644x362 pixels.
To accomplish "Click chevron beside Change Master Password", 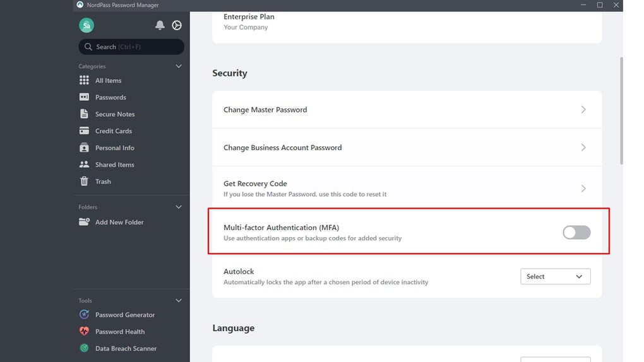I will click(583, 110).
